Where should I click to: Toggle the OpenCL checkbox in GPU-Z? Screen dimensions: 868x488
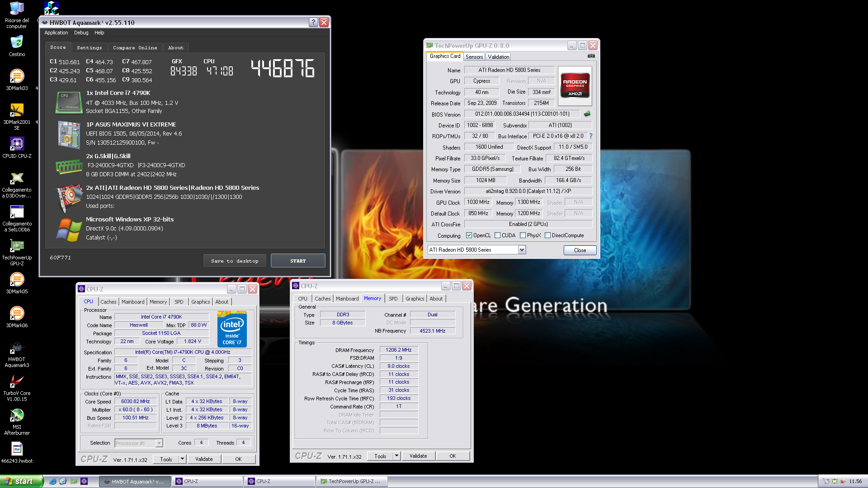coord(469,235)
